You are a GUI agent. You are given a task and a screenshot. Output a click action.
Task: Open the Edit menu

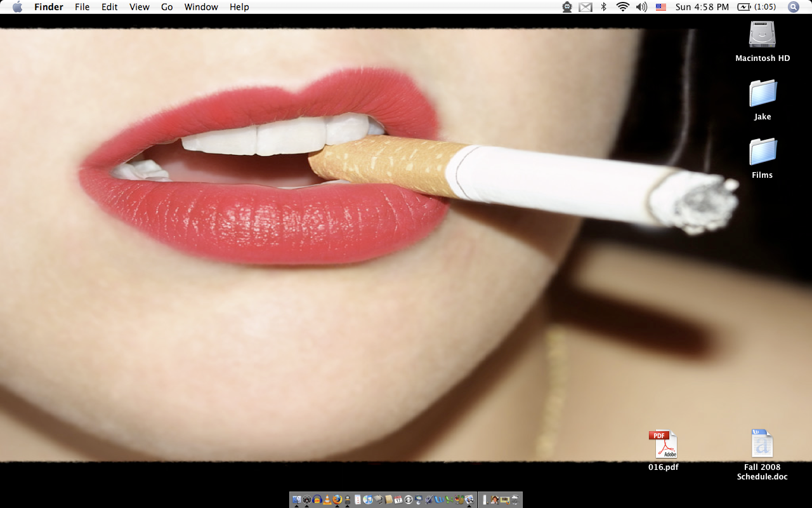[x=110, y=7]
